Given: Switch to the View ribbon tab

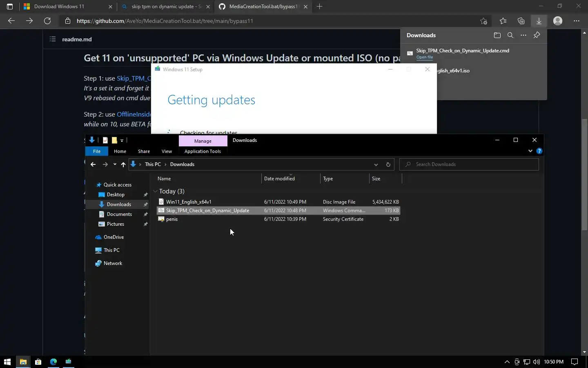Looking at the screenshot, I should 167,151.
